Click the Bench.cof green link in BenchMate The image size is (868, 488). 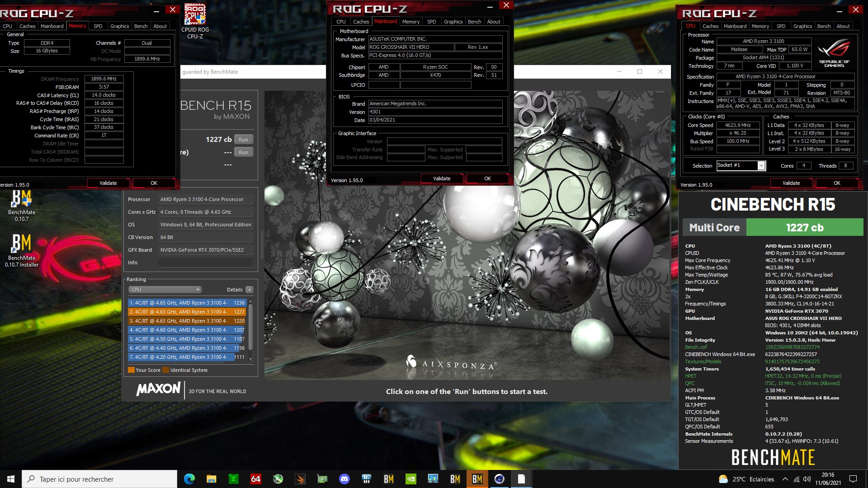point(696,347)
